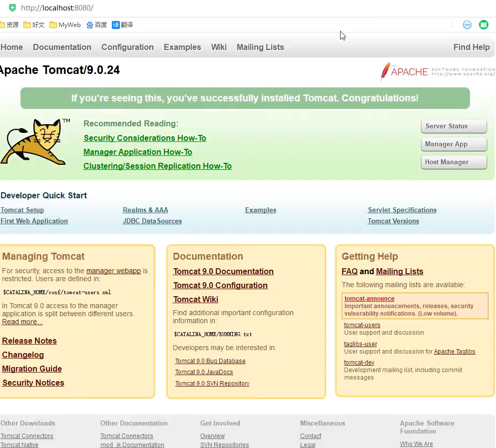The image size is (496, 448).
Task: Open Contact link under Miscellaneous
Action: pos(311,436)
